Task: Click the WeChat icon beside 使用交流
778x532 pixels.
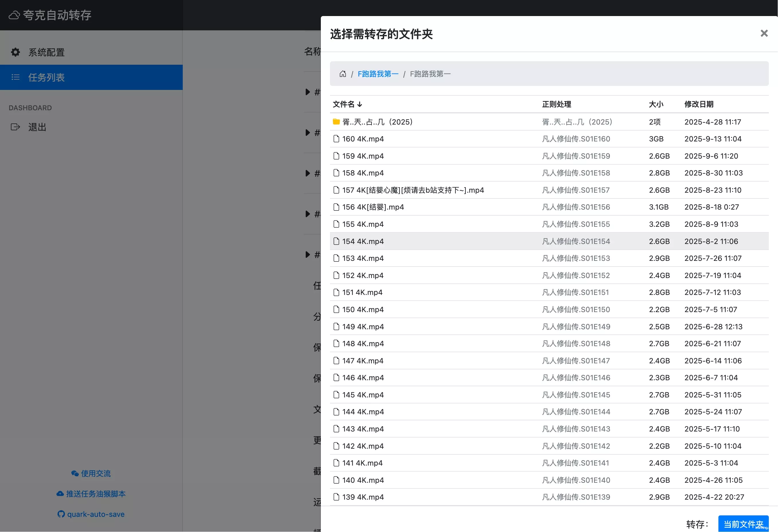Action: [x=75, y=473]
